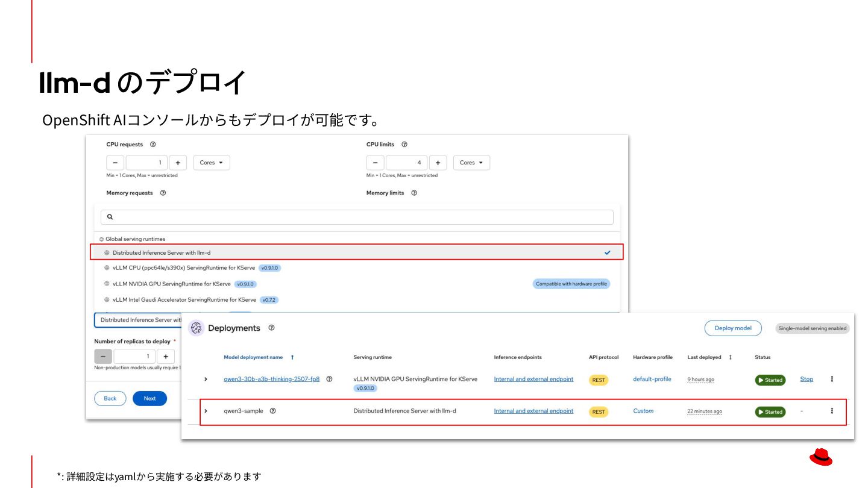The height and width of the screenshot is (488, 868).
Task: Select vLLM Intel Gaudi Accelerator ServingRuntime option
Action: click(x=357, y=300)
